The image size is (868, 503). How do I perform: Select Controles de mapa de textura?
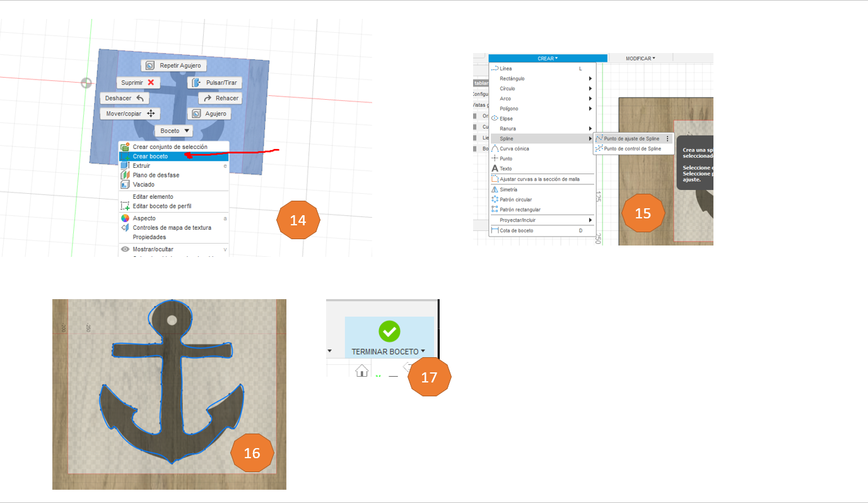(x=173, y=228)
